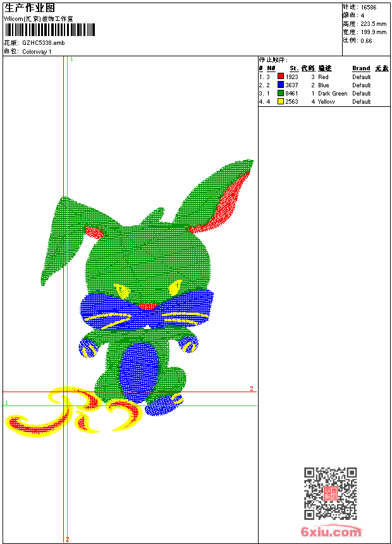This screenshot has width=392, height=544.
Task: Click the "Red" description text
Action: pos(323,77)
